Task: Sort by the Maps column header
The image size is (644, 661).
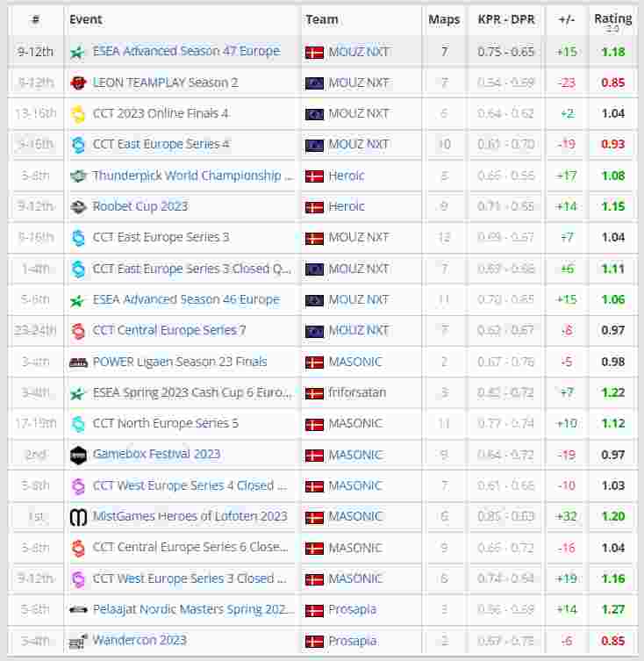Action: coord(444,19)
